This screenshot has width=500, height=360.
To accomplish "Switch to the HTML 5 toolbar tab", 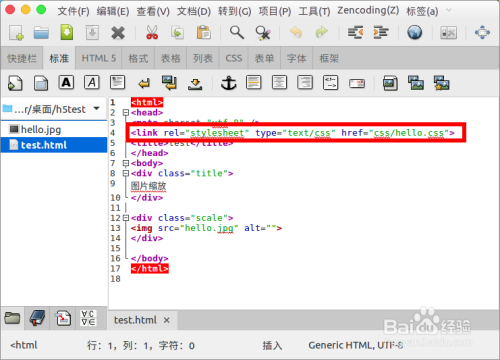I will (x=99, y=58).
